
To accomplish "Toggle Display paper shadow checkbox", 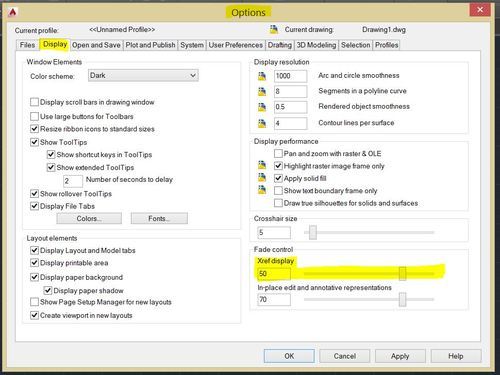I will click(x=48, y=291).
